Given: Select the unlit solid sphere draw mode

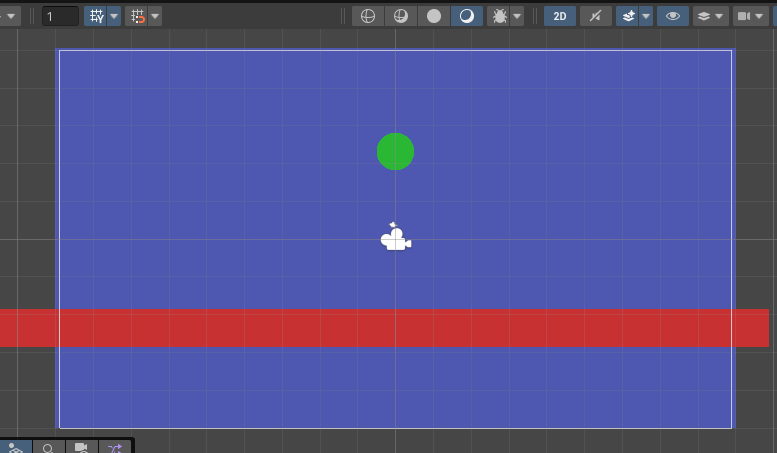Looking at the screenshot, I should (433, 16).
